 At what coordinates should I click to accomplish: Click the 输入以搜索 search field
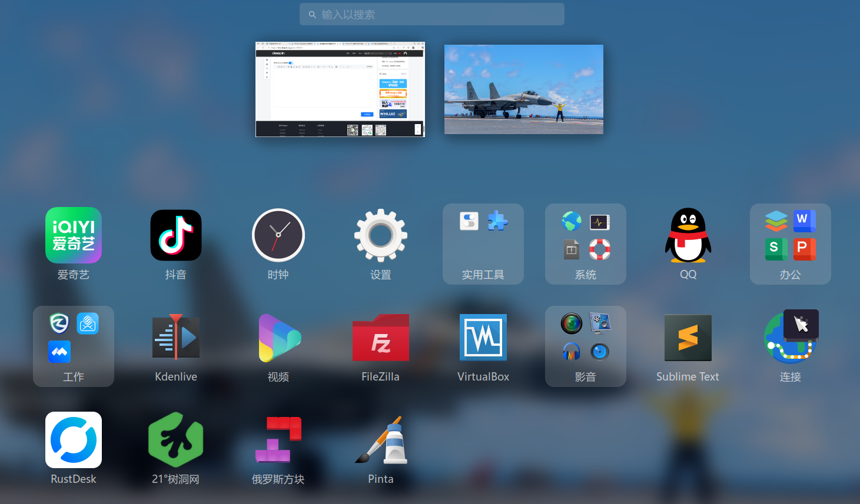tap(432, 14)
